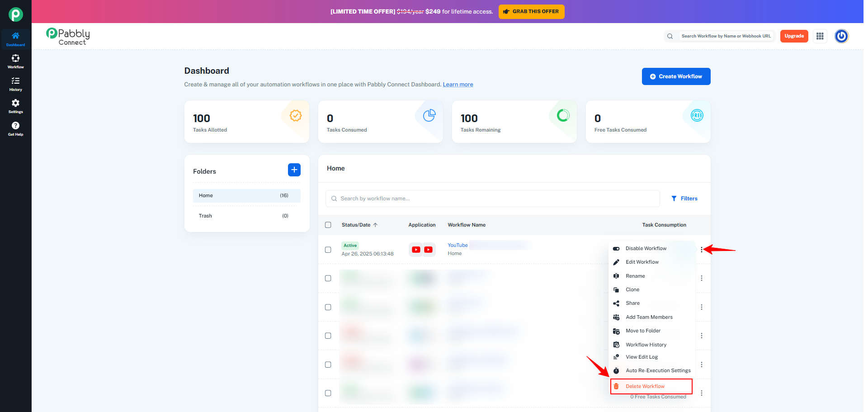The image size is (868, 412).
Task: Open History from the left sidebar
Action: pos(15,84)
